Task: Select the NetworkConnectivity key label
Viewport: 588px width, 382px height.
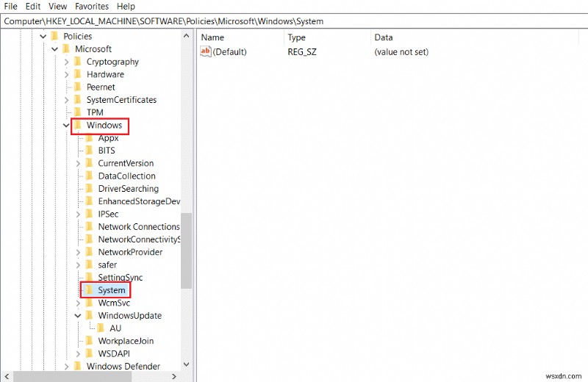Action: (139, 239)
